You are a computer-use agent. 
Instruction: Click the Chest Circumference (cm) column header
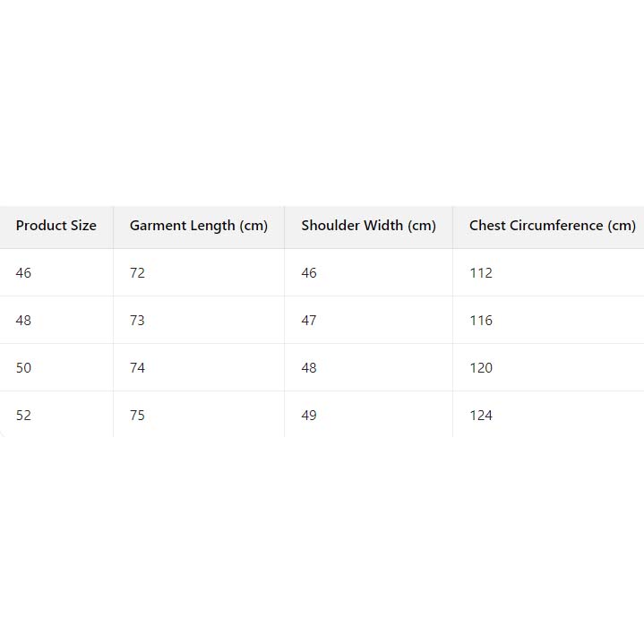552,226
